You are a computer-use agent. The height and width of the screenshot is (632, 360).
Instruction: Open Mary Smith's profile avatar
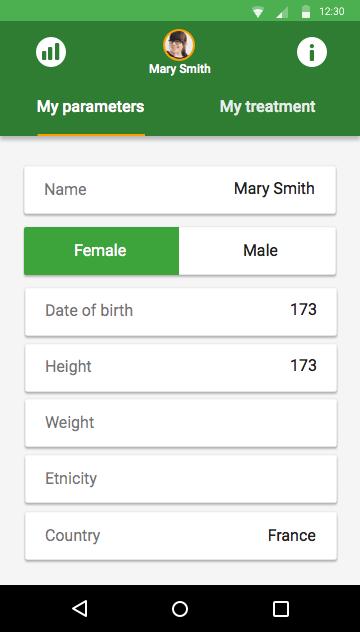click(x=179, y=45)
